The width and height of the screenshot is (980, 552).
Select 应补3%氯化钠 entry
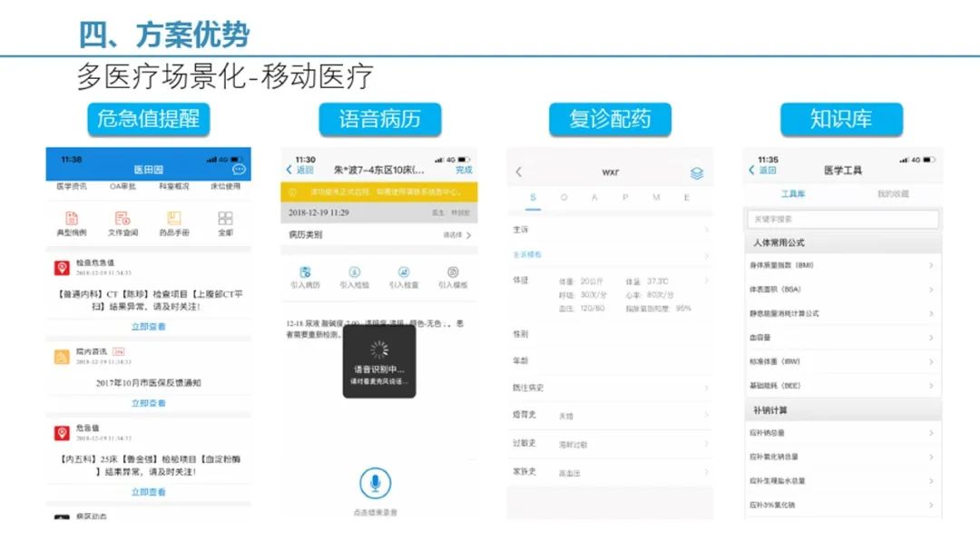click(842, 505)
